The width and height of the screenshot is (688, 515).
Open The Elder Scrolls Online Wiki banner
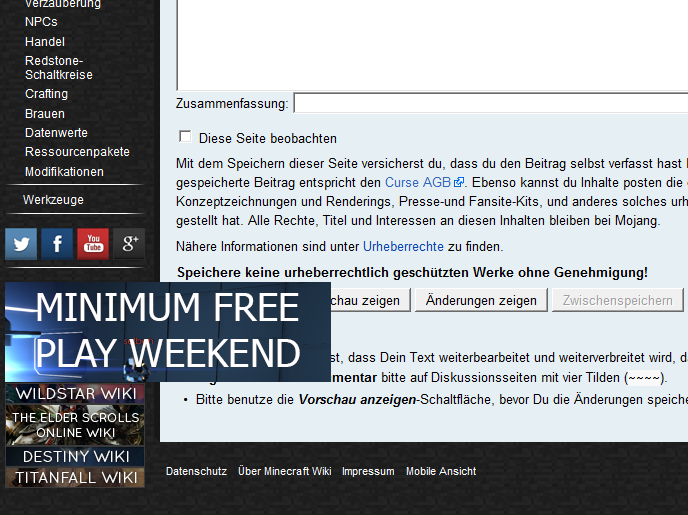(x=75, y=425)
